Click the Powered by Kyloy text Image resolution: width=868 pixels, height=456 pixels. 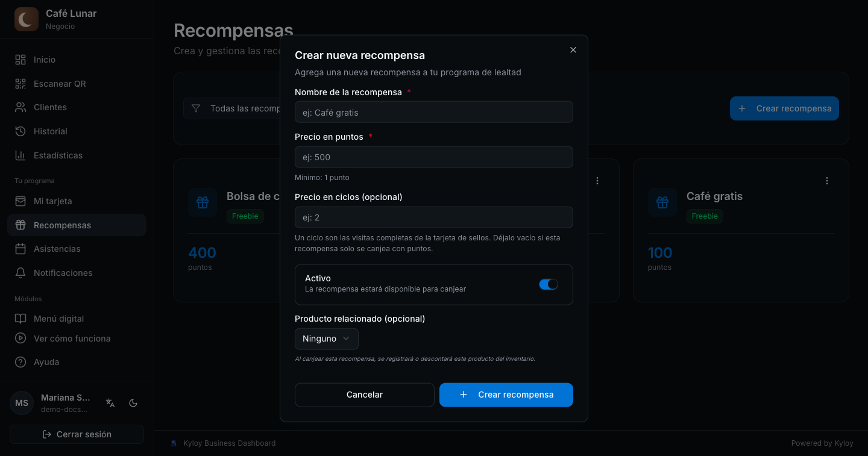tap(822, 443)
